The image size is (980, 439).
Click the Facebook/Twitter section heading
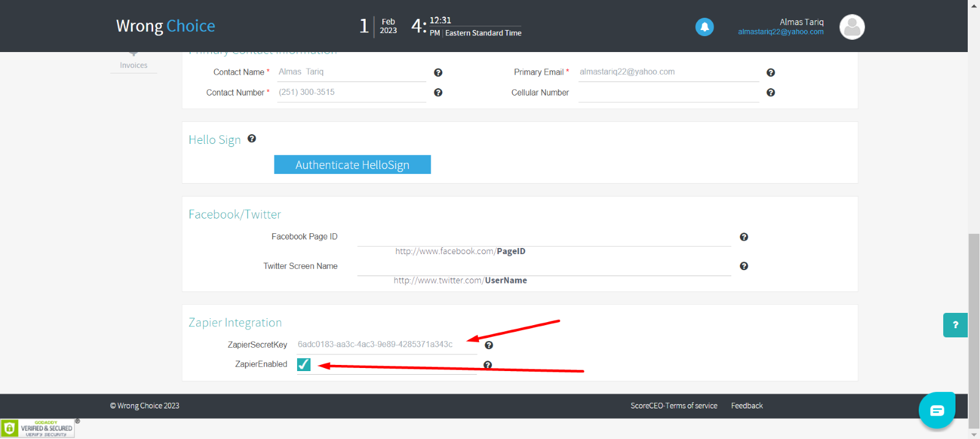coord(235,214)
